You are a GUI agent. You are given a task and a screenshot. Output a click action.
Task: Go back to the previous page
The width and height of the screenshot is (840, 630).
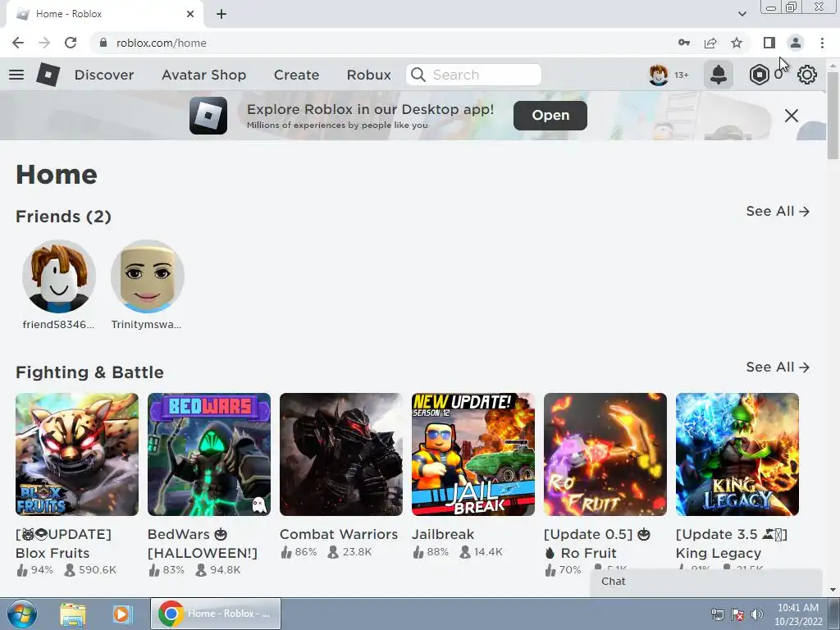[18, 43]
